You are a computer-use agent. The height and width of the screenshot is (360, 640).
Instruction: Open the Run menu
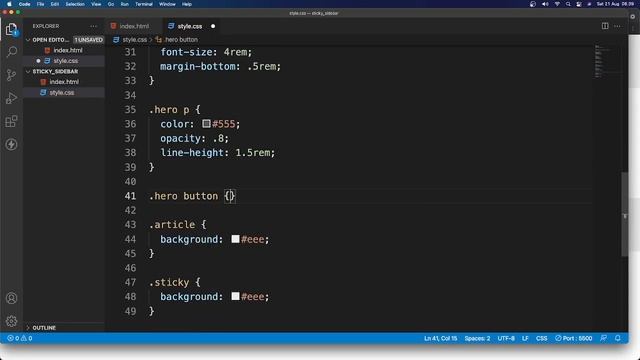124,4
